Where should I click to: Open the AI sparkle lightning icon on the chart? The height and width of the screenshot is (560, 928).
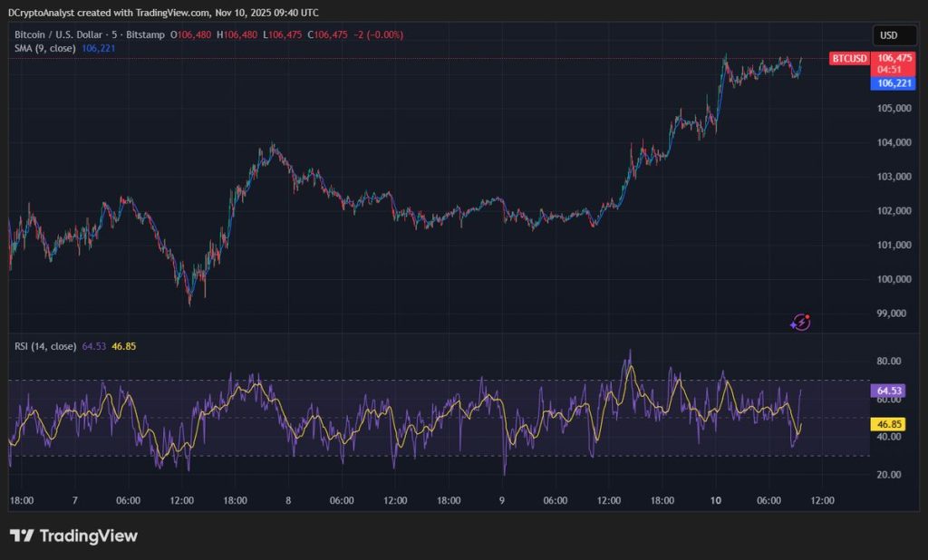[801, 322]
